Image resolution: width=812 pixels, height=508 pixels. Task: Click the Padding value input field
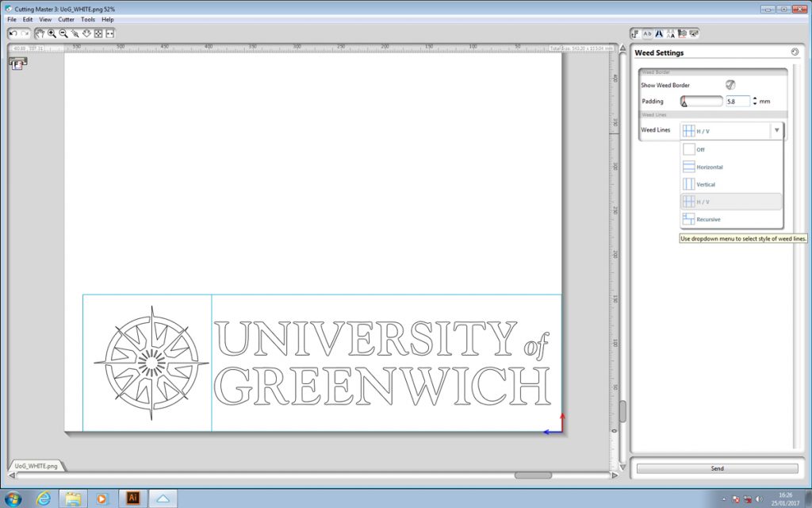pos(737,102)
